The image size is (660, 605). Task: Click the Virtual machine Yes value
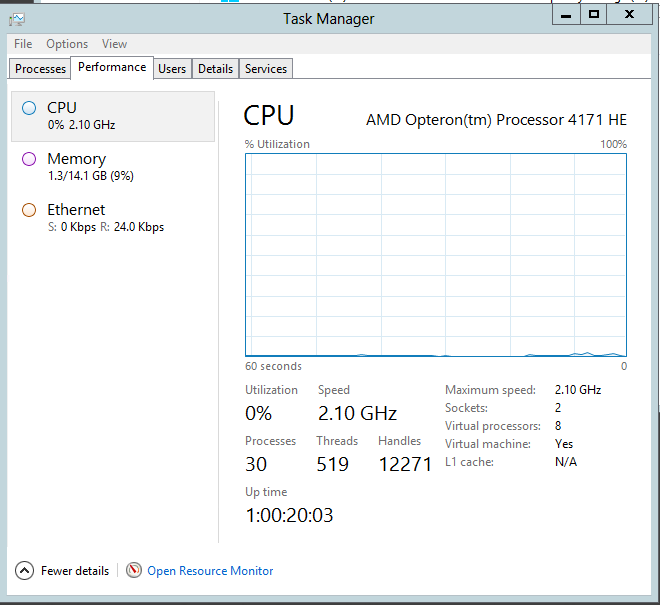coord(564,444)
